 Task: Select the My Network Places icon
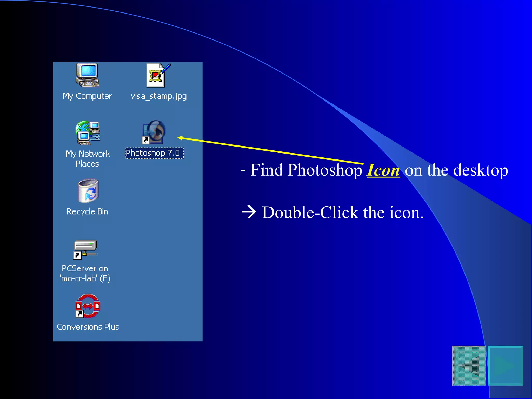88,133
